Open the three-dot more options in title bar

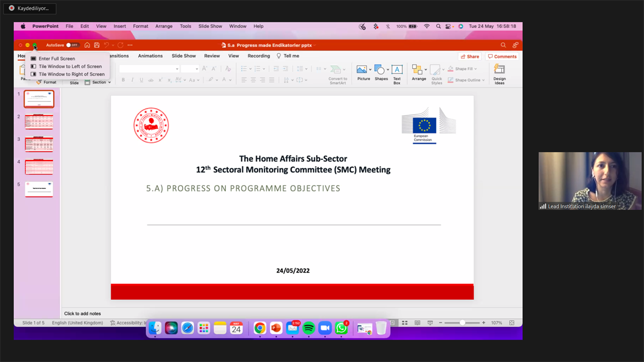pyautogui.click(x=130, y=45)
